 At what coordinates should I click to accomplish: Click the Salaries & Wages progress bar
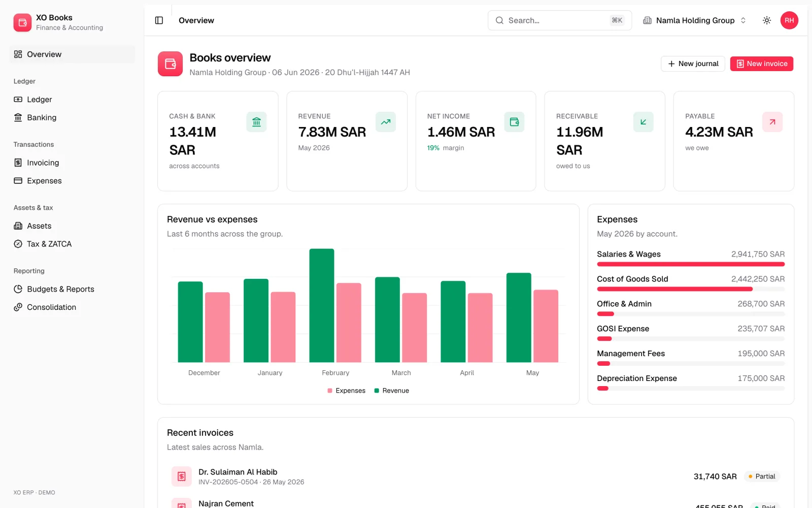pos(691,264)
